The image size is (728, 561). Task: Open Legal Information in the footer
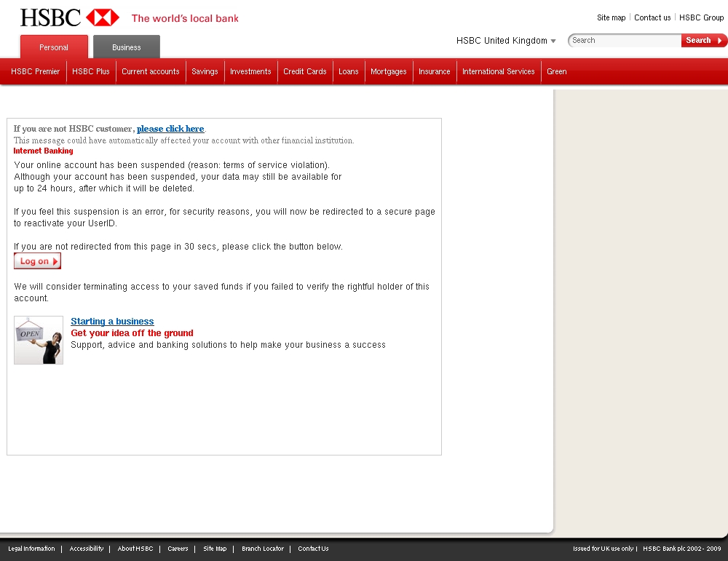point(31,549)
